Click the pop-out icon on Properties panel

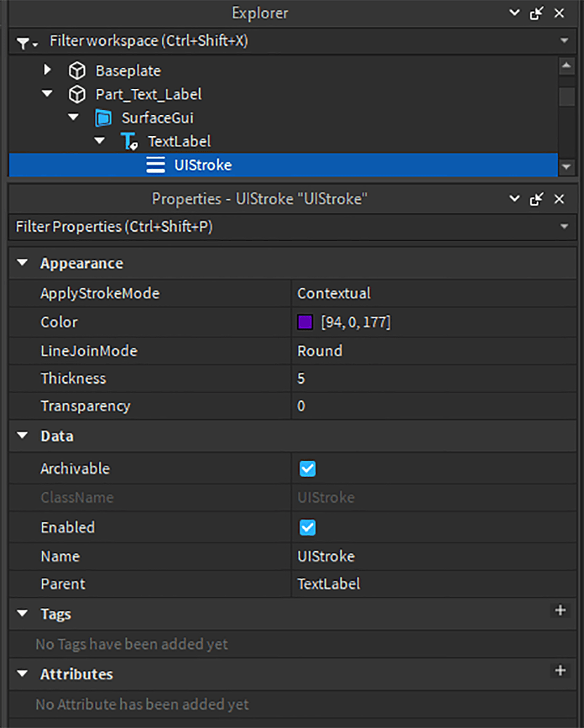point(534,198)
